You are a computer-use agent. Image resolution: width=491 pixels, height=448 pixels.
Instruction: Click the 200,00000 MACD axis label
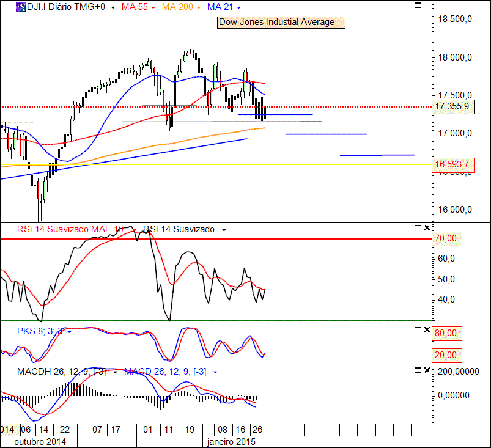[x=459, y=372]
